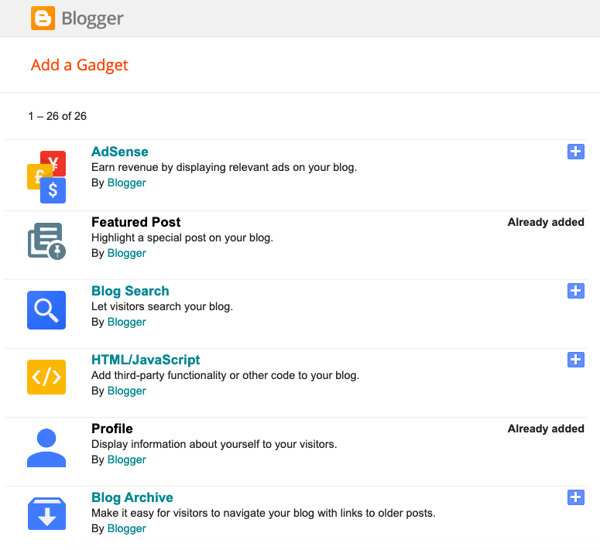Add the AdSense gadget with plus button

pyautogui.click(x=576, y=152)
